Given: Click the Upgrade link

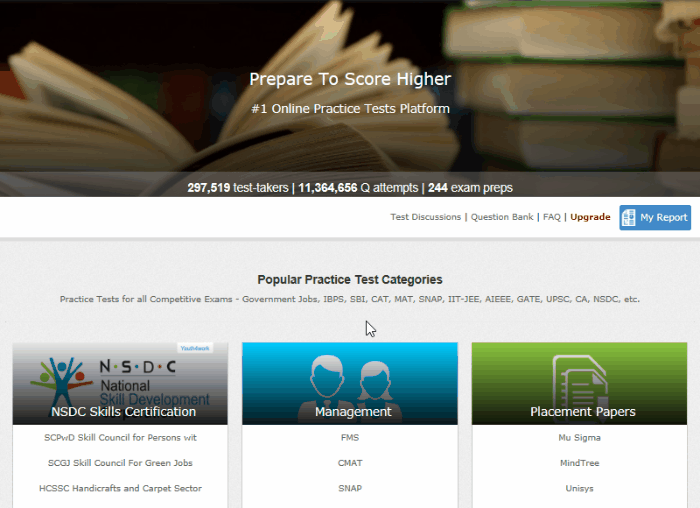Looking at the screenshot, I should (x=590, y=217).
